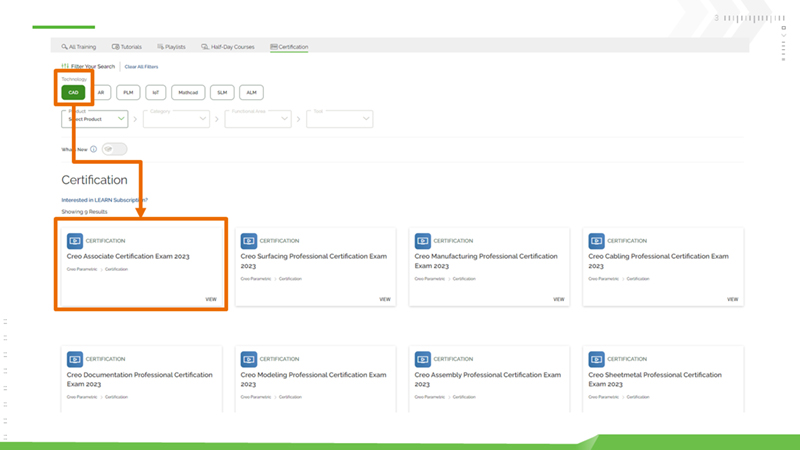Viewport: 800px width, 450px height.
Task: Click the Creo Documentation exam certification icon
Action: [75, 359]
